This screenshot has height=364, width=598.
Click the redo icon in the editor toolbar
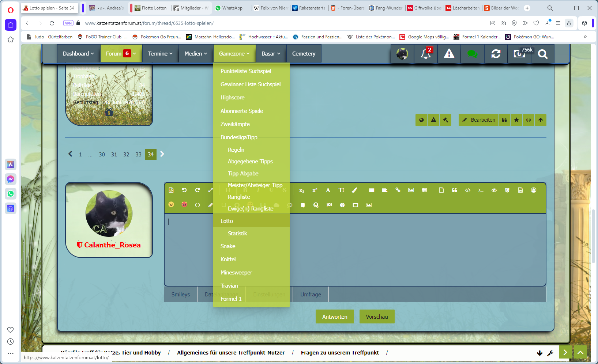pyautogui.click(x=198, y=190)
